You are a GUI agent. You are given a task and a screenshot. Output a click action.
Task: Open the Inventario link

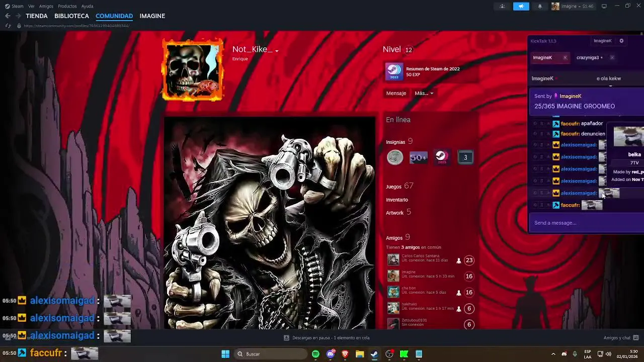[x=397, y=200]
